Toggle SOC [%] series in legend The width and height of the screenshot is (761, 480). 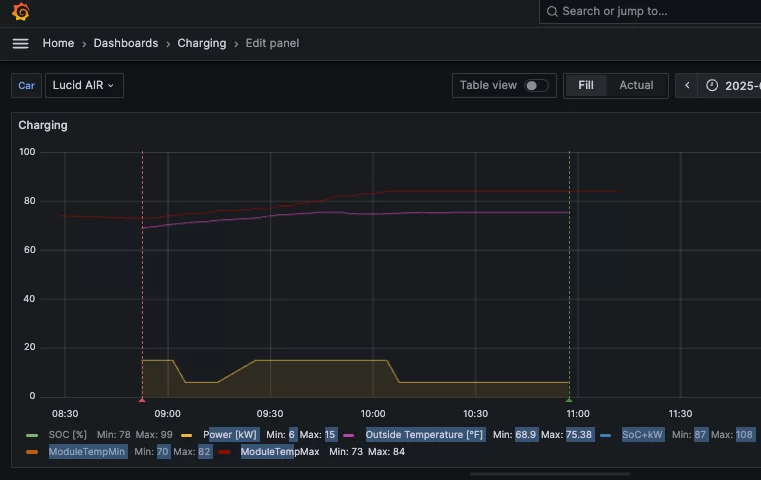[x=67, y=434]
